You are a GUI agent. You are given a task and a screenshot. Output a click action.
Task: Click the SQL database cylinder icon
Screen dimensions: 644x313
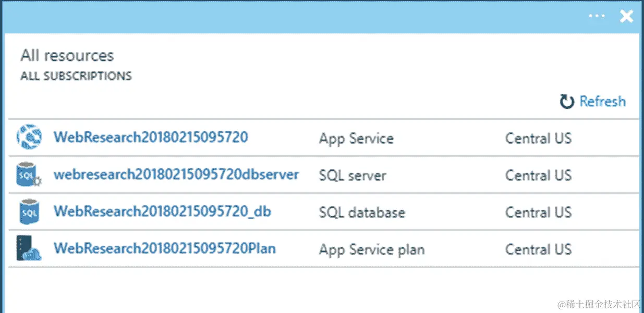pyautogui.click(x=29, y=211)
